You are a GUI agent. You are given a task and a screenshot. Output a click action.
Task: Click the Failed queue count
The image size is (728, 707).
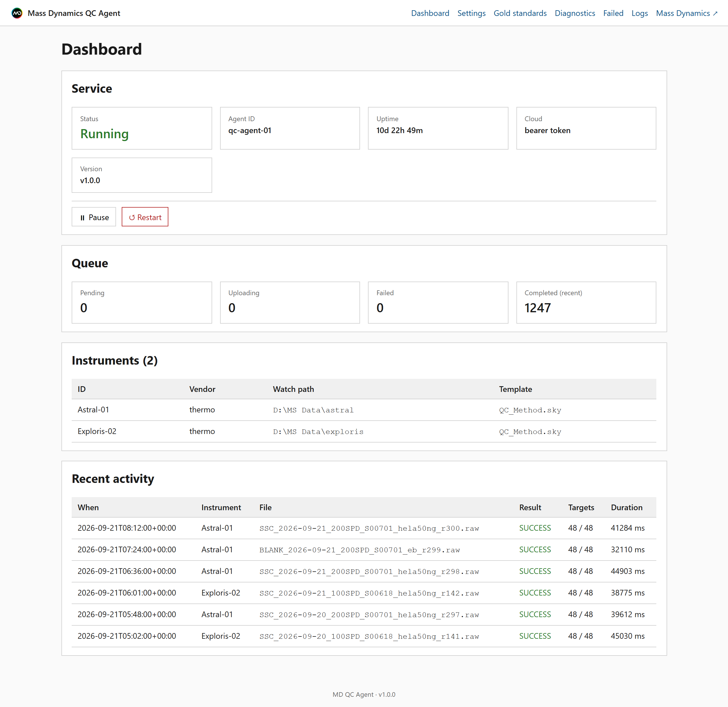coord(380,308)
